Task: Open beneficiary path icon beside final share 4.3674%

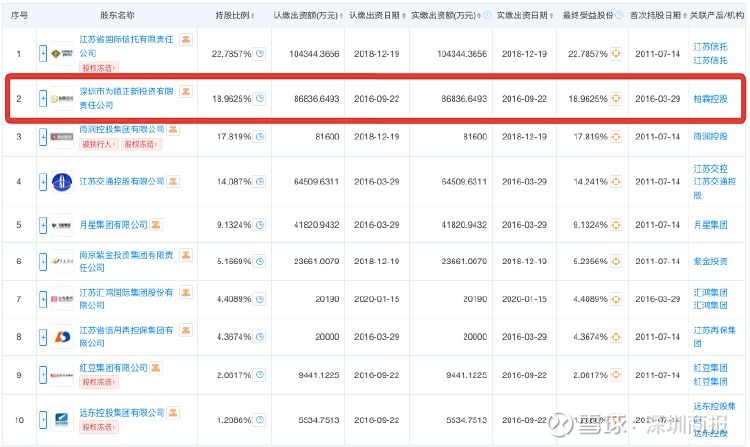Action: (616, 337)
